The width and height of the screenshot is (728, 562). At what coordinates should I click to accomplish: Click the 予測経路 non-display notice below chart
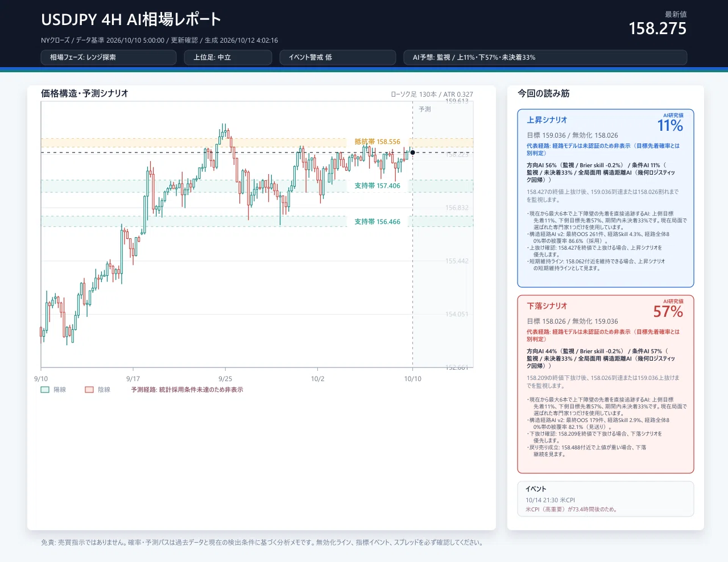(187, 390)
